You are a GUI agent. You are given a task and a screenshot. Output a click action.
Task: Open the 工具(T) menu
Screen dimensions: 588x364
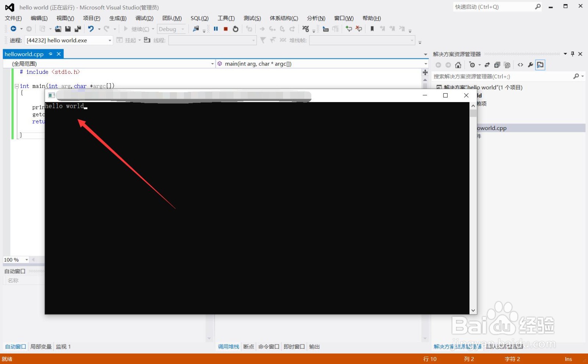pos(226,18)
